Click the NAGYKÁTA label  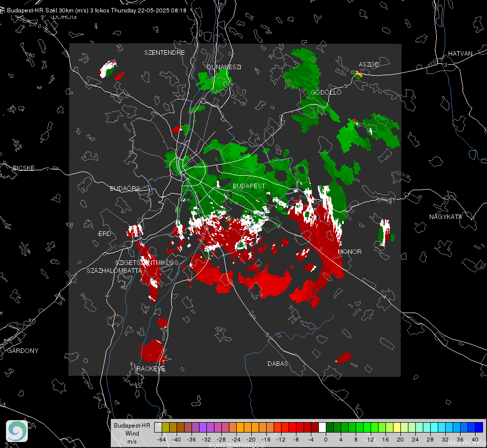coord(446,217)
